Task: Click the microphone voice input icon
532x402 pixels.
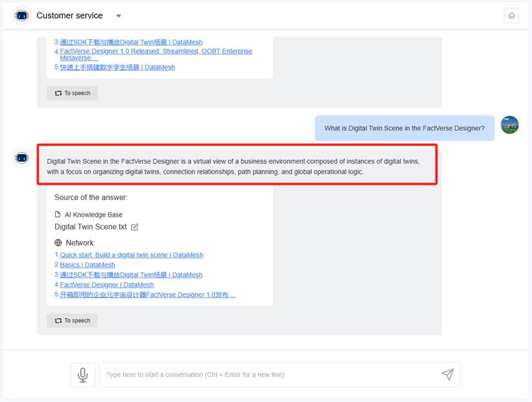Action: point(83,374)
